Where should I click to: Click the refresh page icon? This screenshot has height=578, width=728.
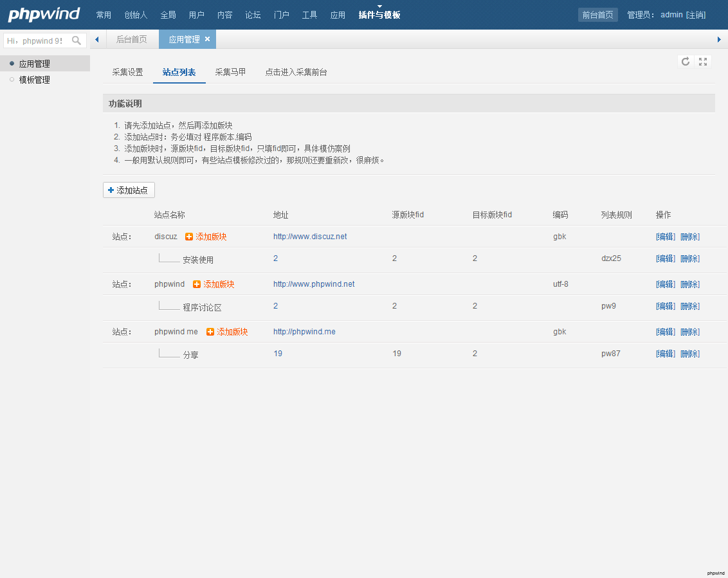[686, 61]
